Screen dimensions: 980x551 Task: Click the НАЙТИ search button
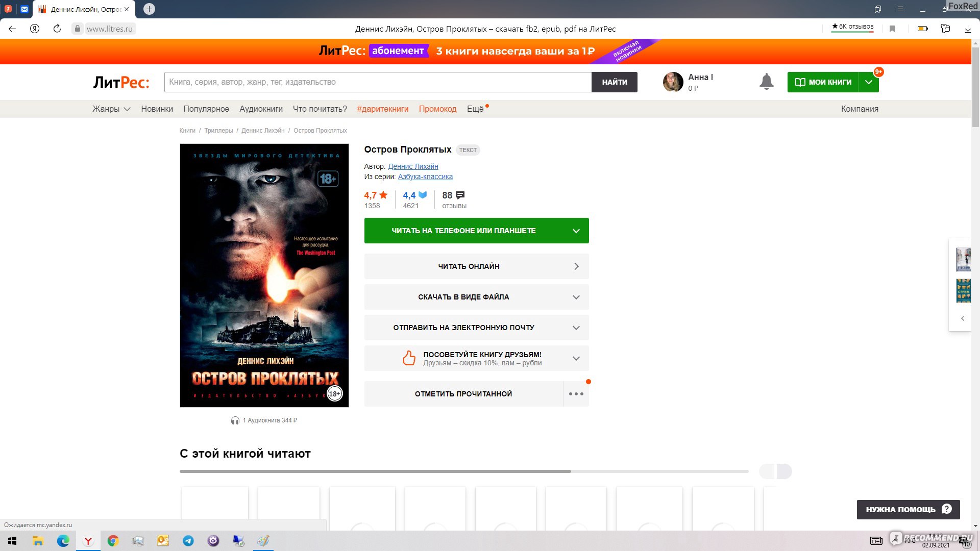(615, 82)
